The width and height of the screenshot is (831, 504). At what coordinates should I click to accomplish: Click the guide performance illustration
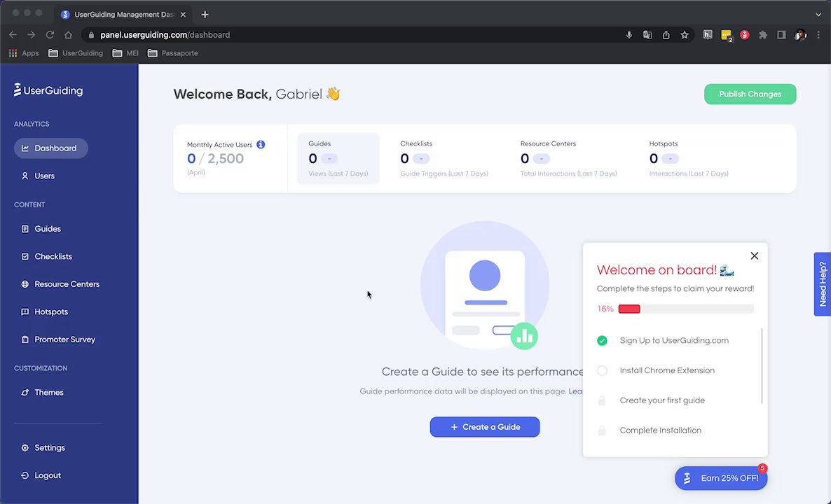point(484,286)
